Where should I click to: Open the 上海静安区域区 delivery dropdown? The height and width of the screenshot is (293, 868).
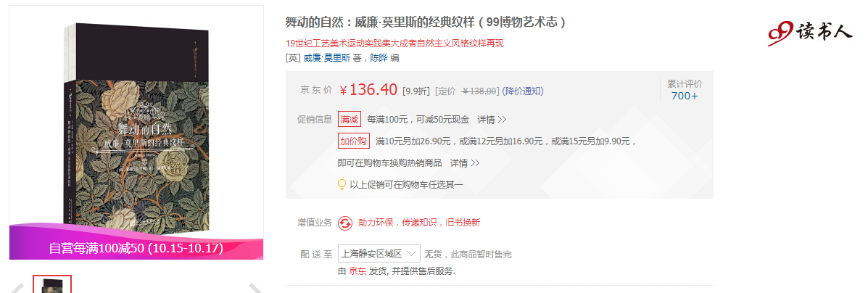click(379, 255)
